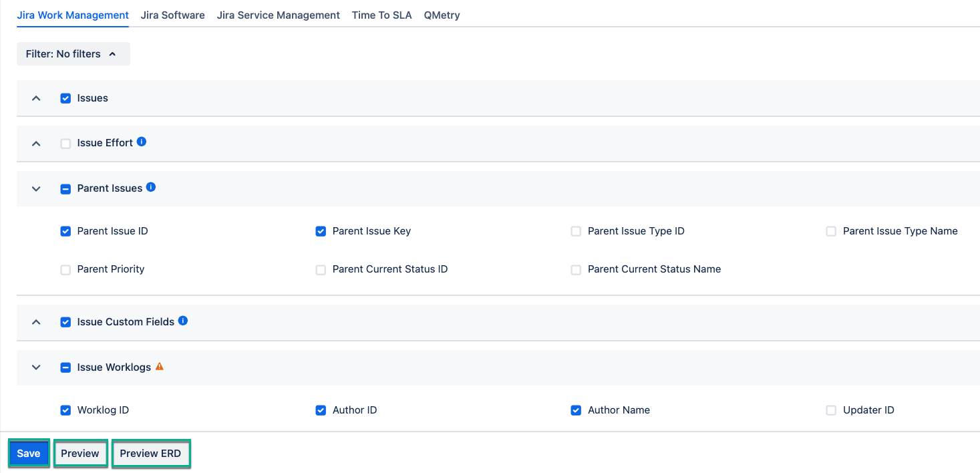Enable Parent Current Status Name
The height and width of the screenshot is (473, 980).
click(576, 269)
